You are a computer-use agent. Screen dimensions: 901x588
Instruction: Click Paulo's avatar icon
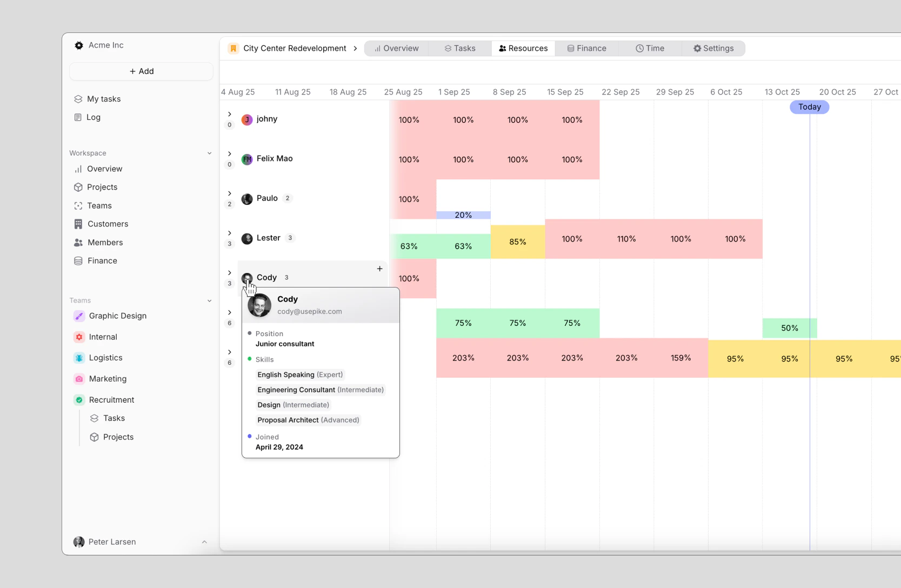pyautogui.click(x=247, y=199)
